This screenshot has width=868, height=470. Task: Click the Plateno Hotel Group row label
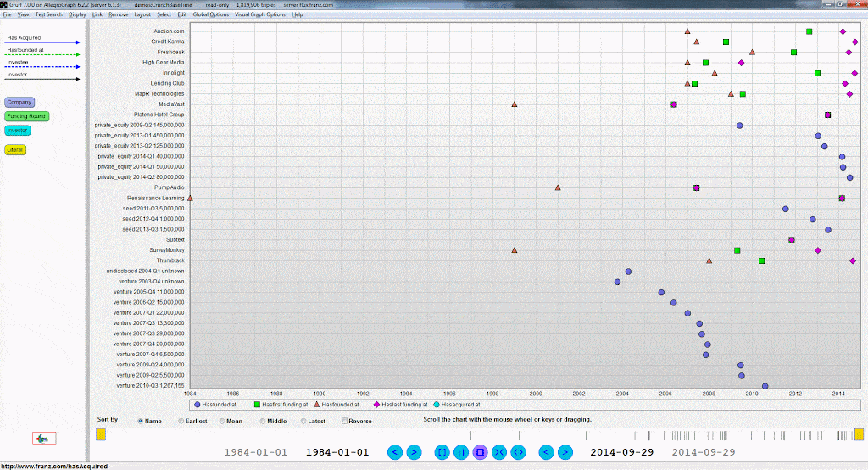point(159,115)
